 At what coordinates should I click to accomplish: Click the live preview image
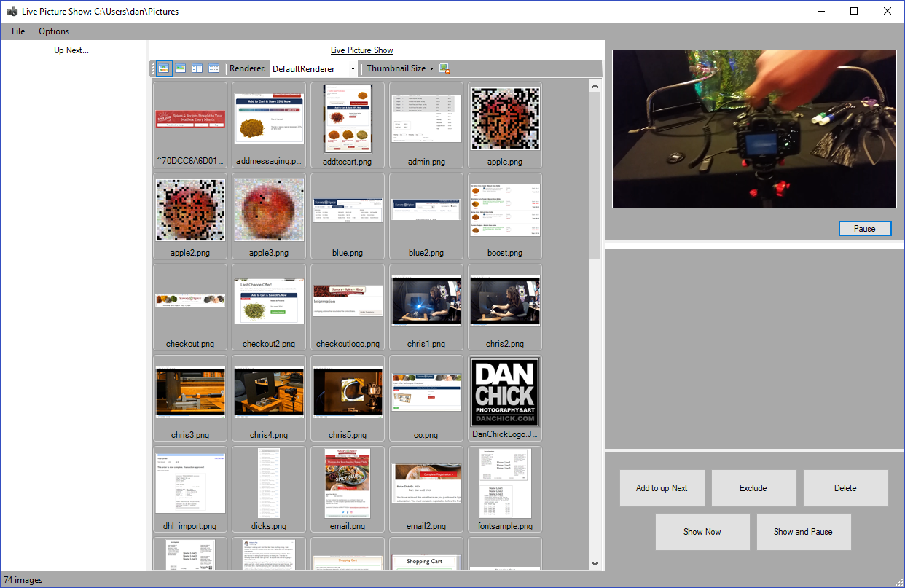click(754, 129)
